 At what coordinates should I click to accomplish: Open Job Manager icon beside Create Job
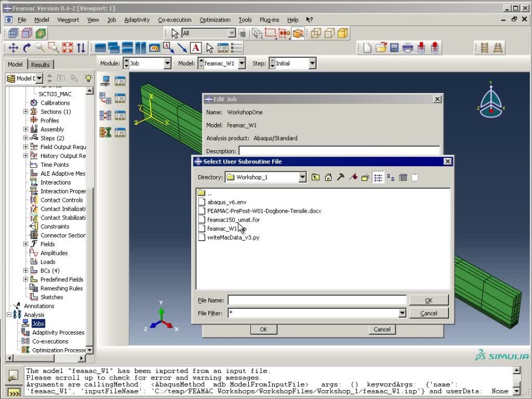click(120, 81)
